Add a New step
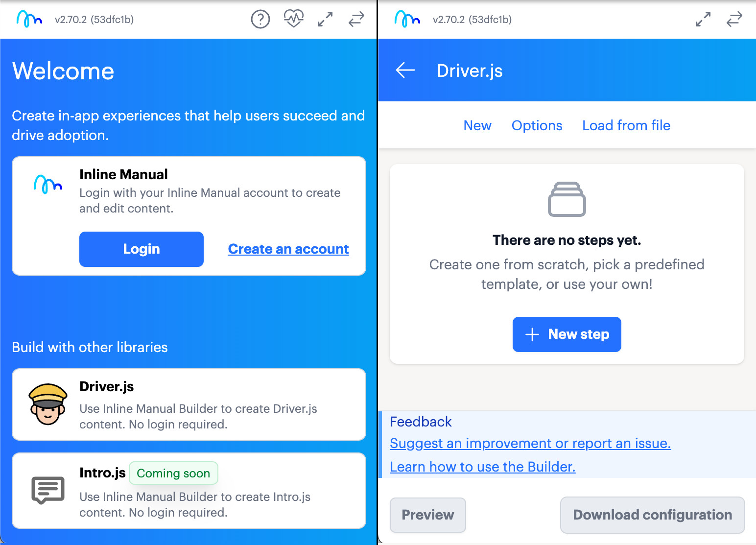756x545 pixels. coord(567,334)
